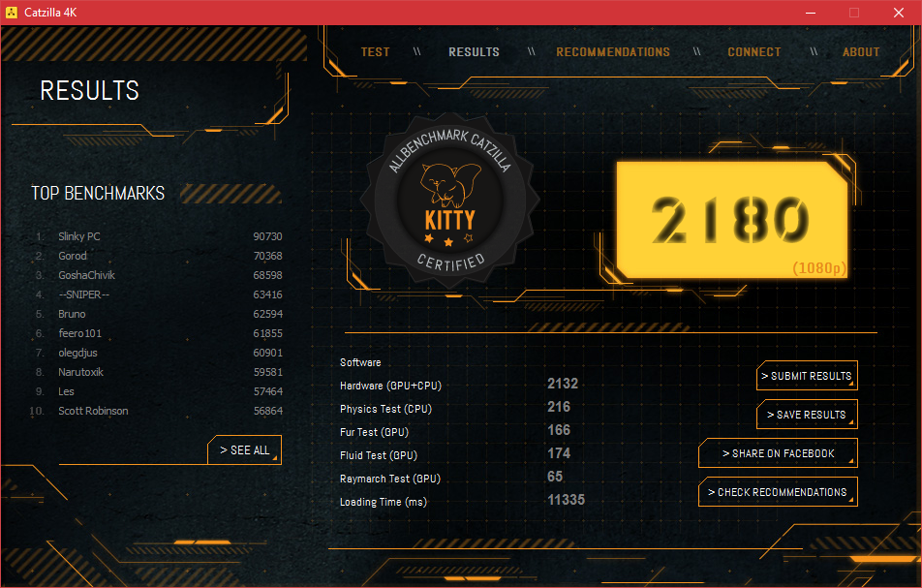The width and height of the screenshot is (922, 588).
Task: Click the Physics Test (CPU) label
Action: [385, 409]
